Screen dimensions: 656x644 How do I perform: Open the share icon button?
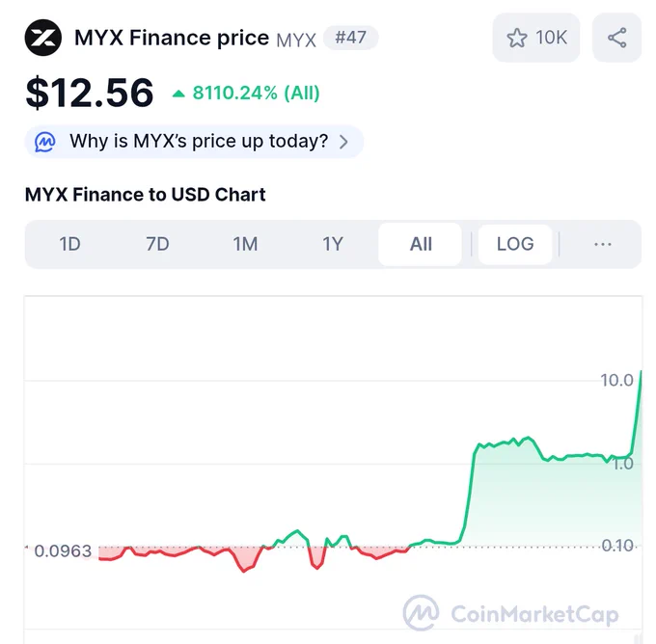617,38
